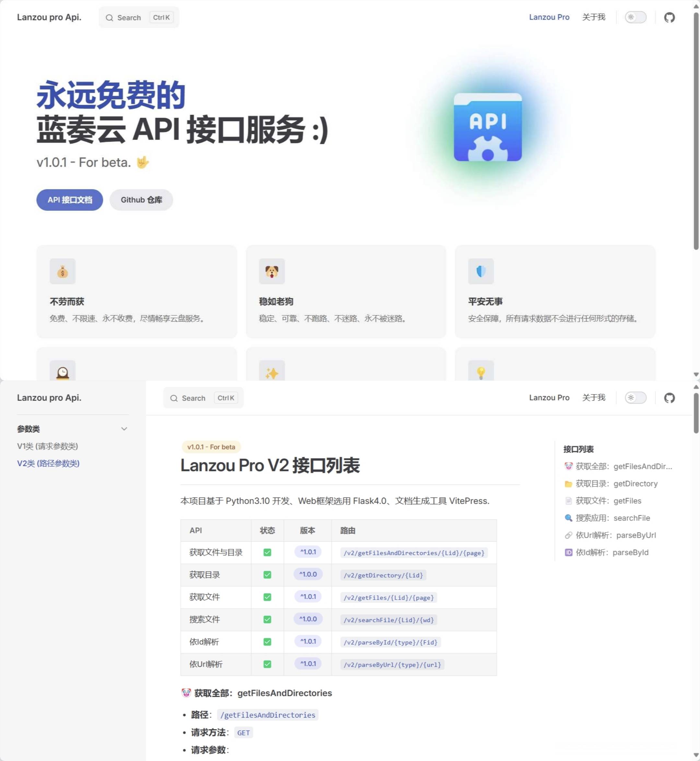Click the dog face icon for 稳如老狗
700x761 pixels.
(272, 271)
